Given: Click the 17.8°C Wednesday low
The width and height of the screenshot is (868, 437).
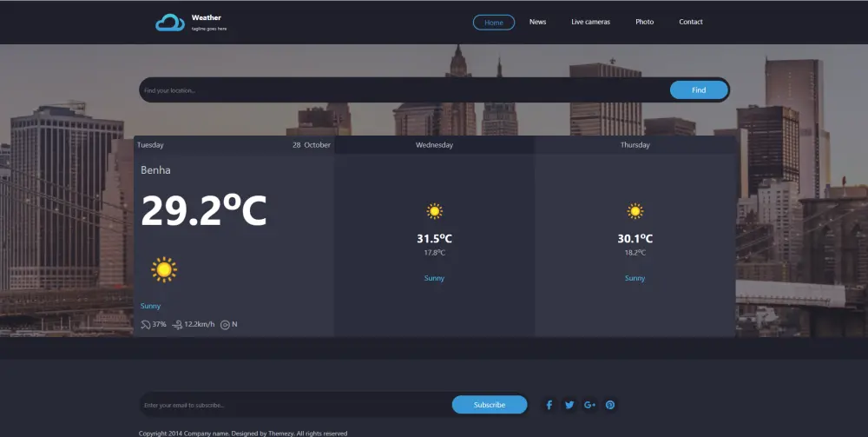Looking at the screenshot, I should tap(435, 253).
